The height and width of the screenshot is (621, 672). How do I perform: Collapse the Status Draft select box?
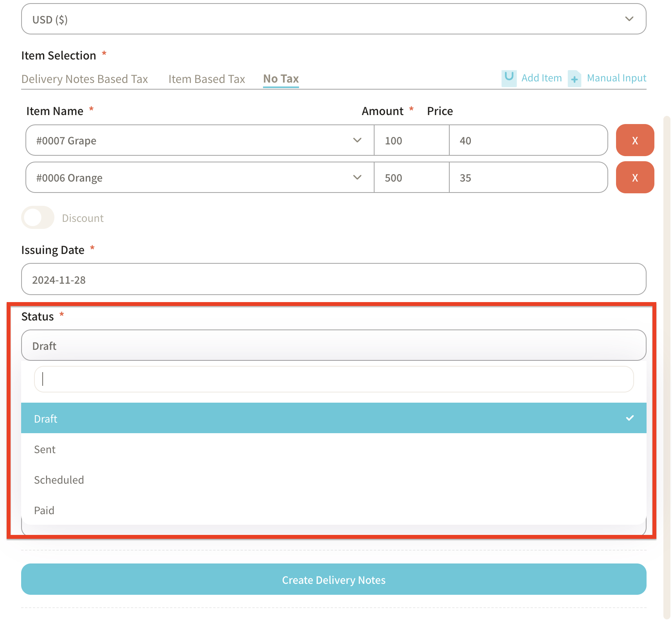click(333, 346)
